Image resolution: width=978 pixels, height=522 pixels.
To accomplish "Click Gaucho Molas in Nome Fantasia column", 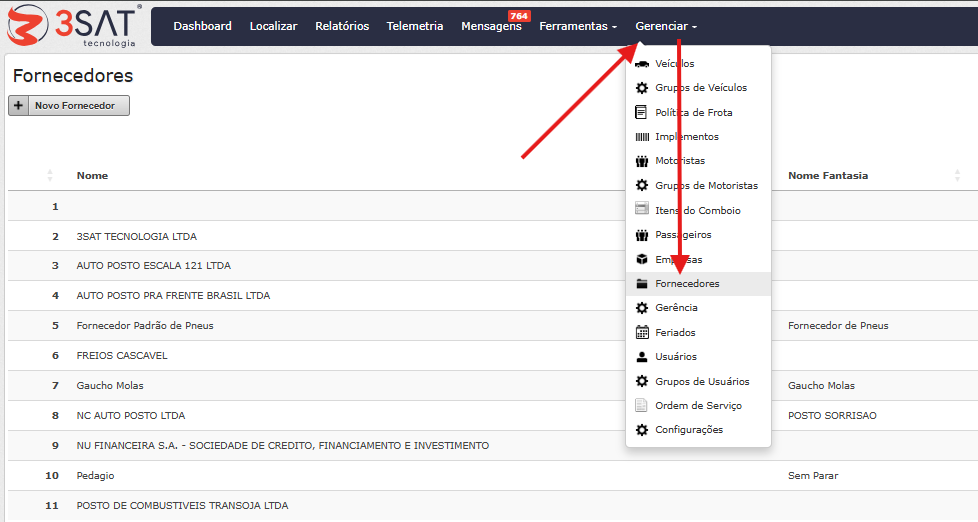I will (x=821, y=385).
